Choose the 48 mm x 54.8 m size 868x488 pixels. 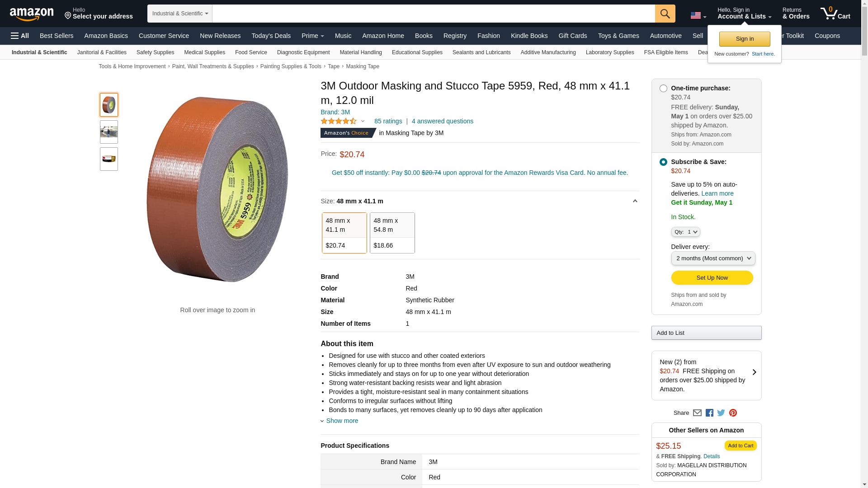(x=392, y=233)
